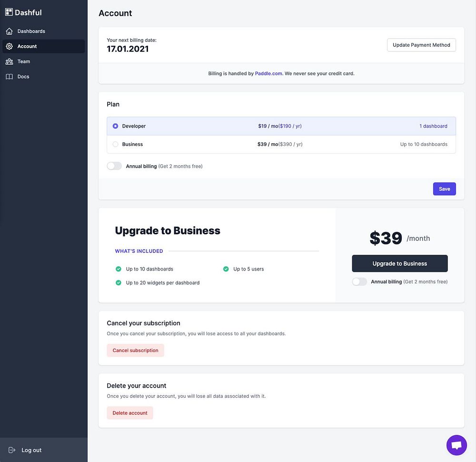Click Log out in the sidebar
Screen dimensions: 476x462
point(44,450)
